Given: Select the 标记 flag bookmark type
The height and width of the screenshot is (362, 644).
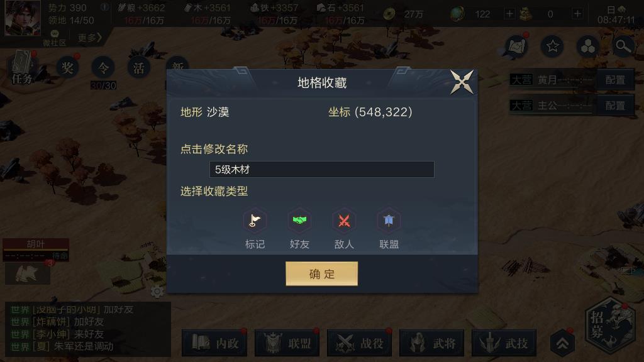Looking at the screenshot, I should pos(255,228).
